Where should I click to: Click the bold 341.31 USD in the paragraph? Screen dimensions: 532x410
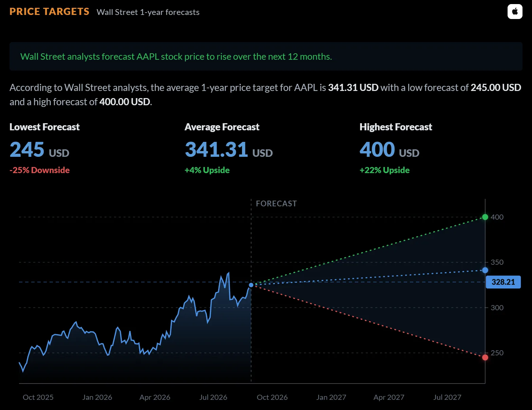click(x=353, y=88)
